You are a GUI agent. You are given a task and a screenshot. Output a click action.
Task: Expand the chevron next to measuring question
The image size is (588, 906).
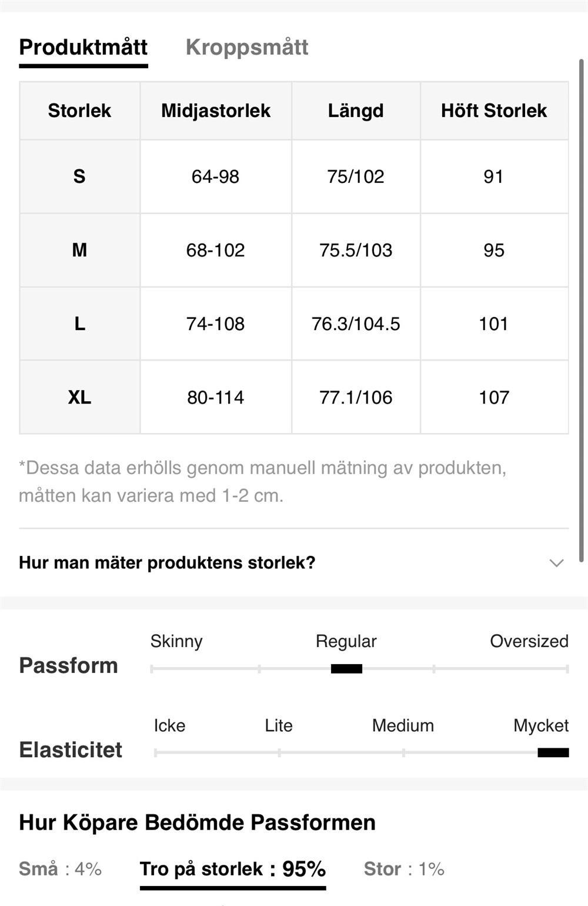coord(556,563)
